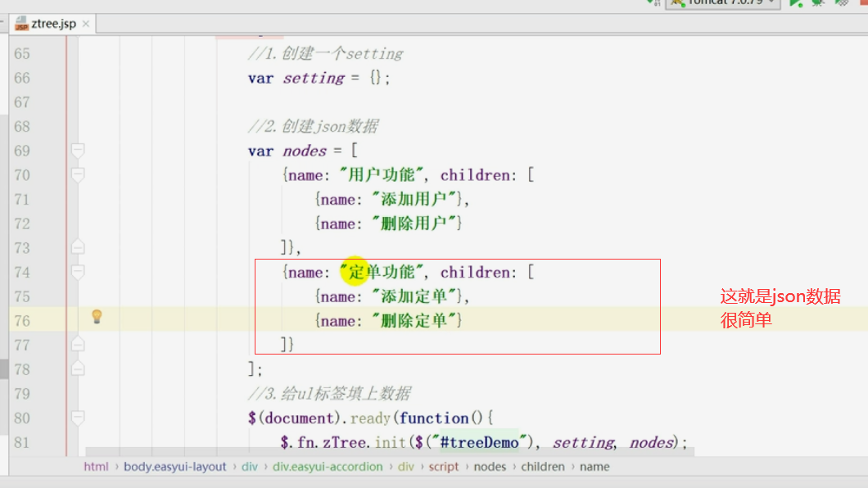
Task: Toggle the fold end marker on line 73
Action: [78, 247]
